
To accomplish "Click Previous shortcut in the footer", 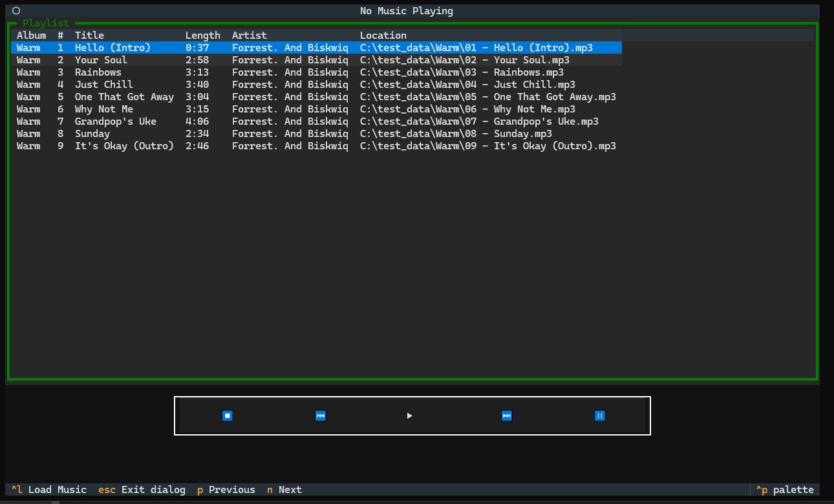I will coord(226,490).
